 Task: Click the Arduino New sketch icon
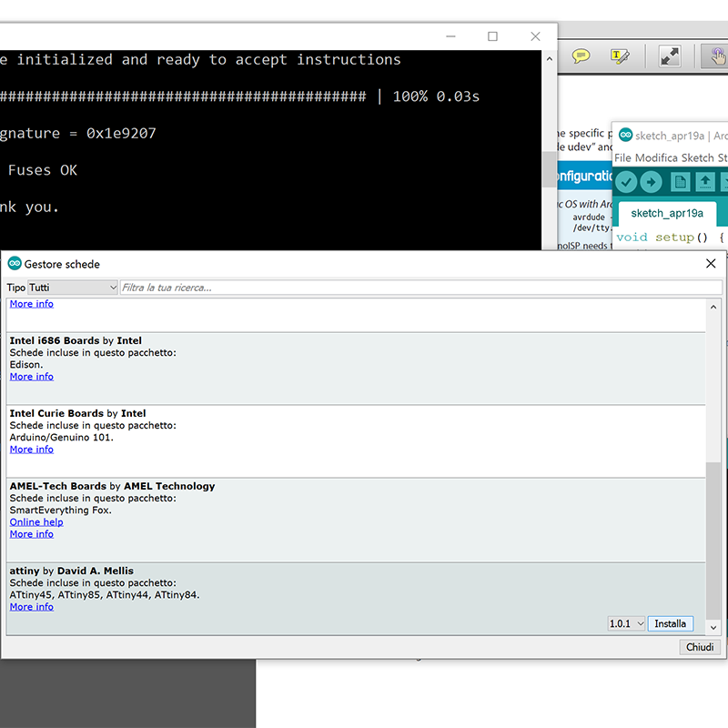[680, 182]
